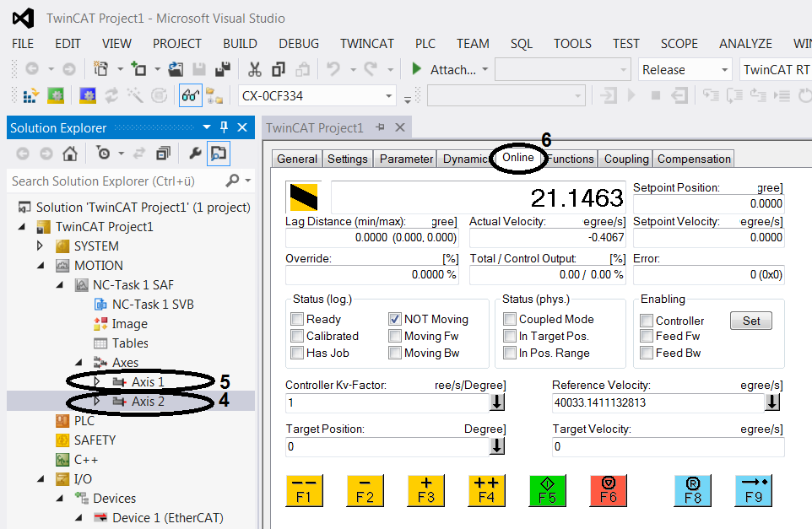The height and width of the screenshot is (529, 812).
Task: Expand the Axis 1 node arrow
Action: click(97, 382)
